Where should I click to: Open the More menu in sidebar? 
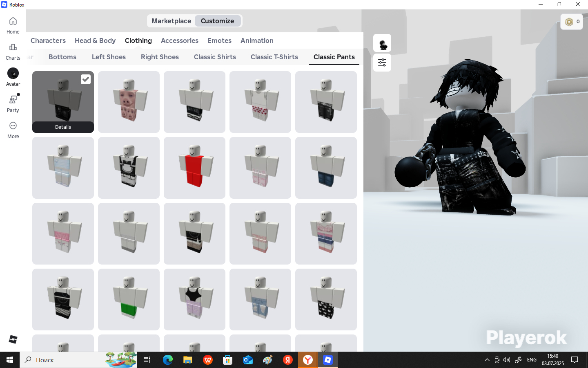click(x=13, y=130)
